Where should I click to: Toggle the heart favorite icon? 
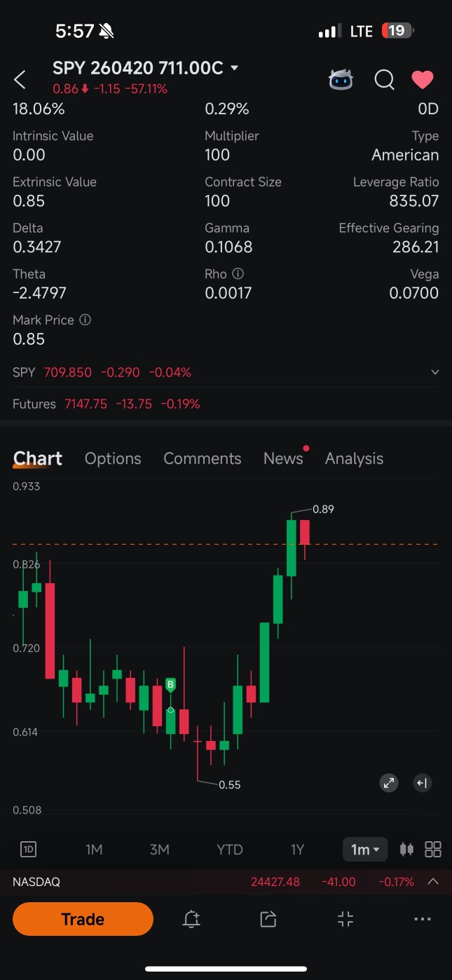tap(423, 80)
